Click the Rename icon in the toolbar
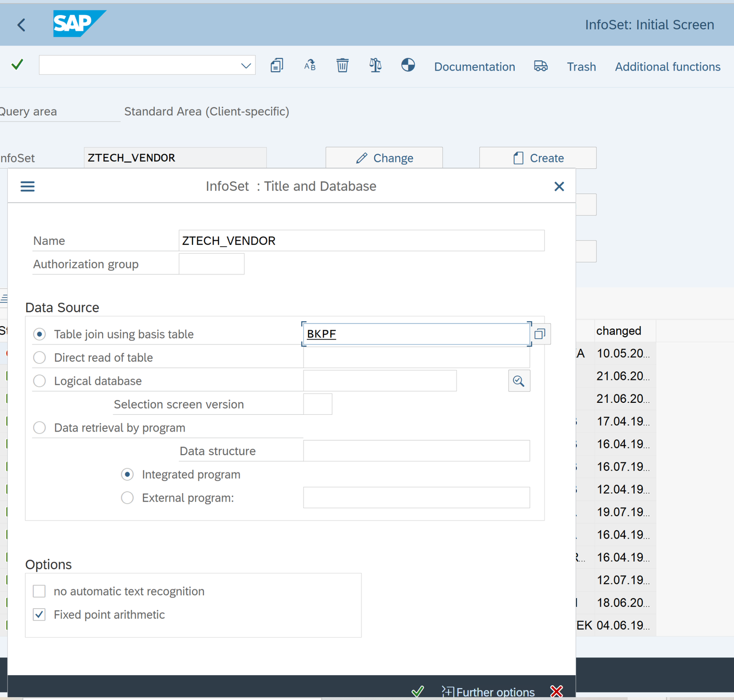The height and width of the screenshot is (700, 734). (x=309, y=65)
